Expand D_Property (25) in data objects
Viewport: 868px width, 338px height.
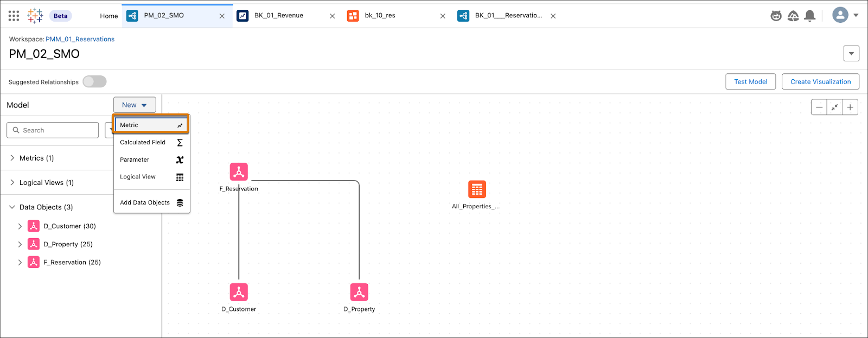tap(20, 244)
